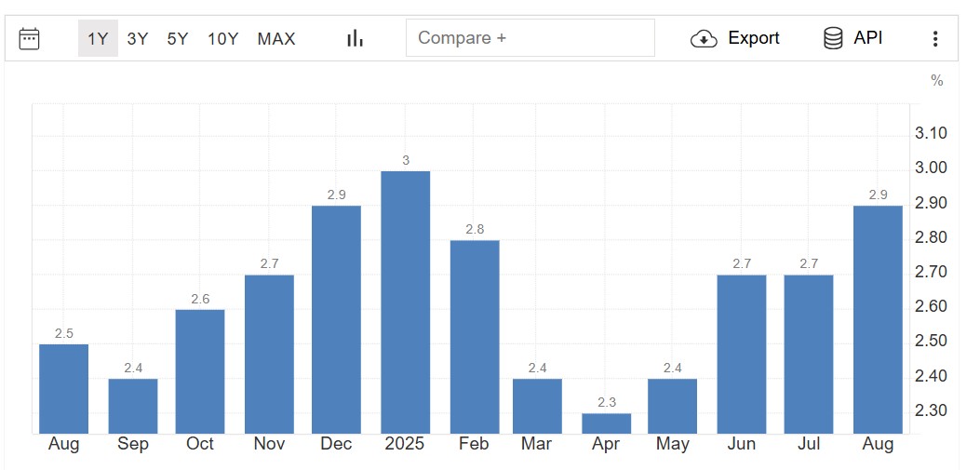Click the Jun bar showing 2.7
This screenshot has width=980, height=470.
click(742, 354)
